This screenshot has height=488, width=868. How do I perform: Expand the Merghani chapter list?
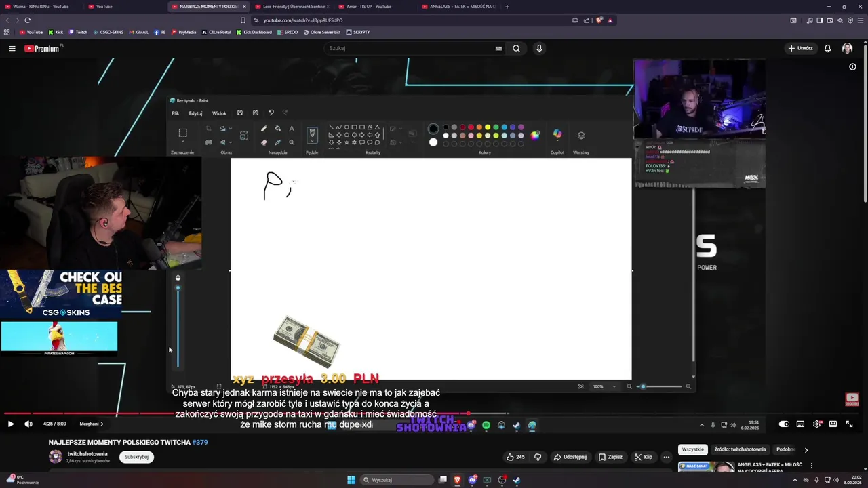[91, 424]
